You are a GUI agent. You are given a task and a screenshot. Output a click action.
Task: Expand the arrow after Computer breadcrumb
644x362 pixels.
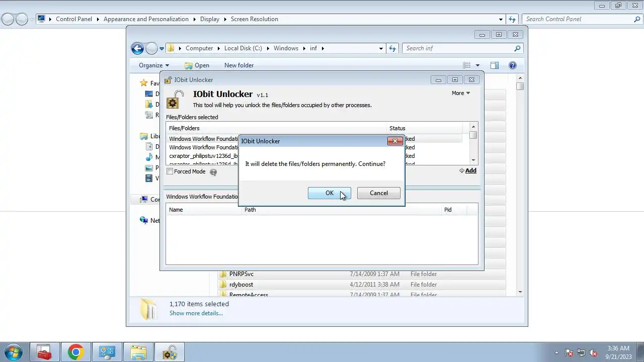(x=218, y=48)
